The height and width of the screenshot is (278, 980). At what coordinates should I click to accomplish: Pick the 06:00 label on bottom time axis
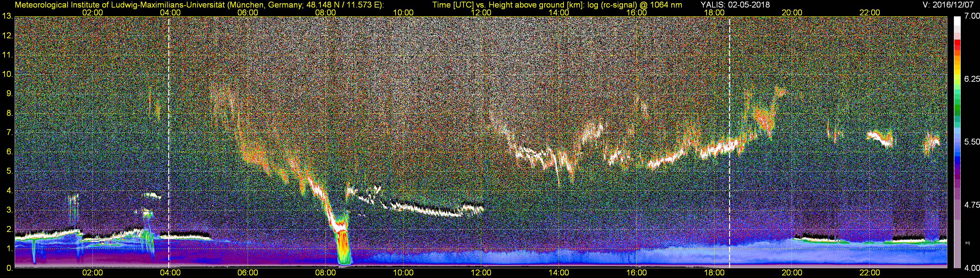pos(248,273)
